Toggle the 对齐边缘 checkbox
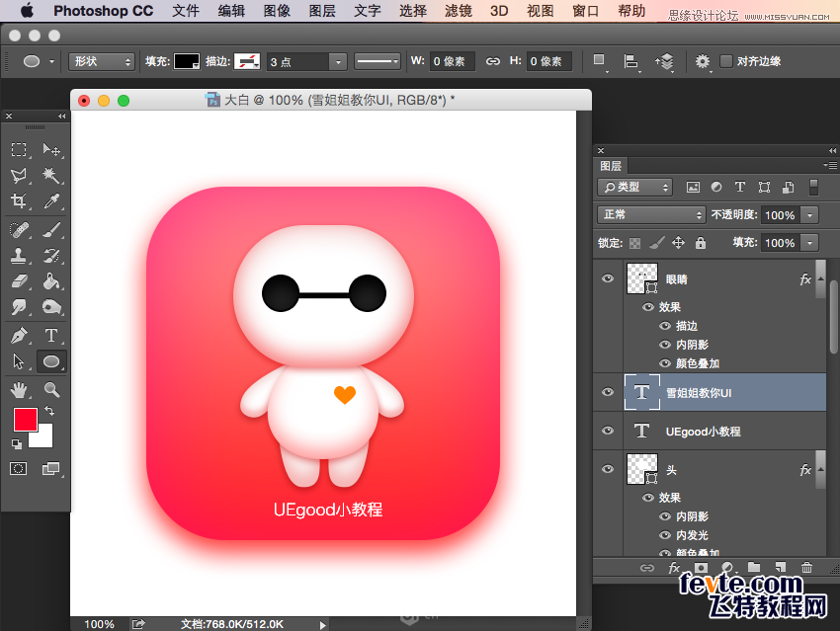 point(726,61)
